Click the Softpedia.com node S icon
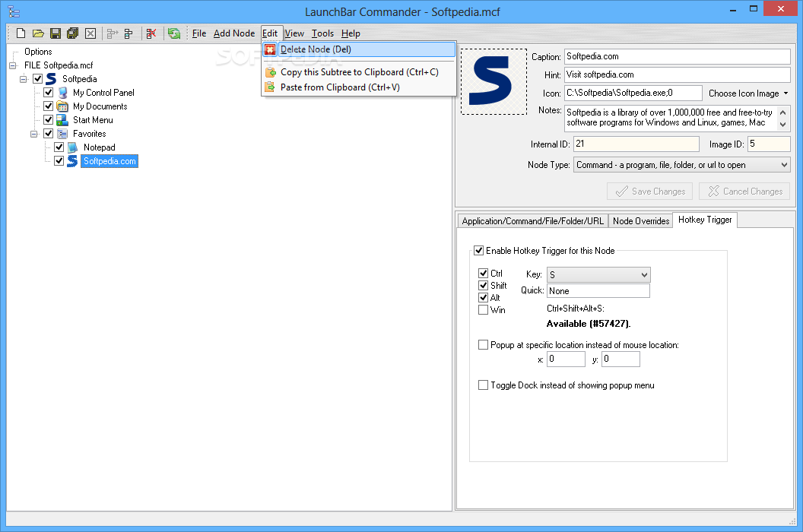 coord(73,161)
